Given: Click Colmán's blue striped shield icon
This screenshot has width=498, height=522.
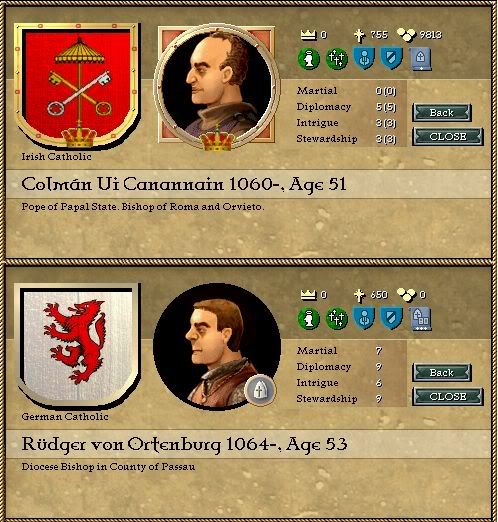Looking at the screenshot, I should 392,58.
